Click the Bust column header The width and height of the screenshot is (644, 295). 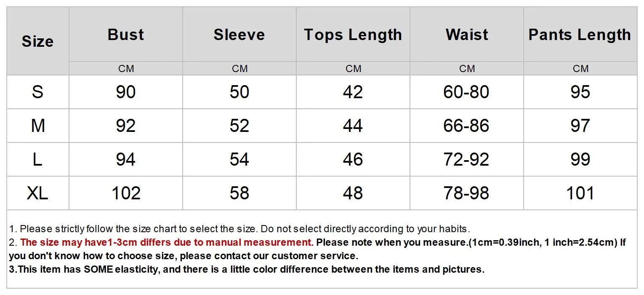126,35
